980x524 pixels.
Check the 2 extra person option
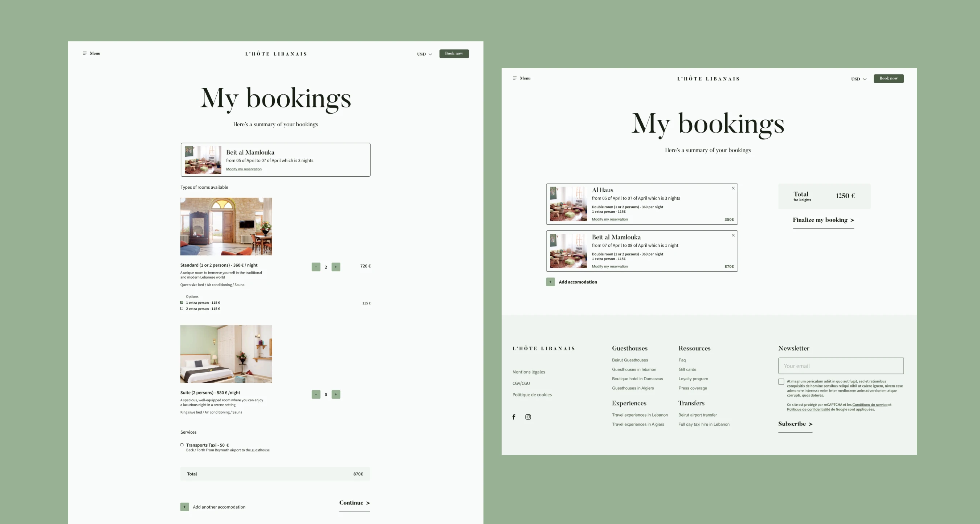click(x=182, y=308)
